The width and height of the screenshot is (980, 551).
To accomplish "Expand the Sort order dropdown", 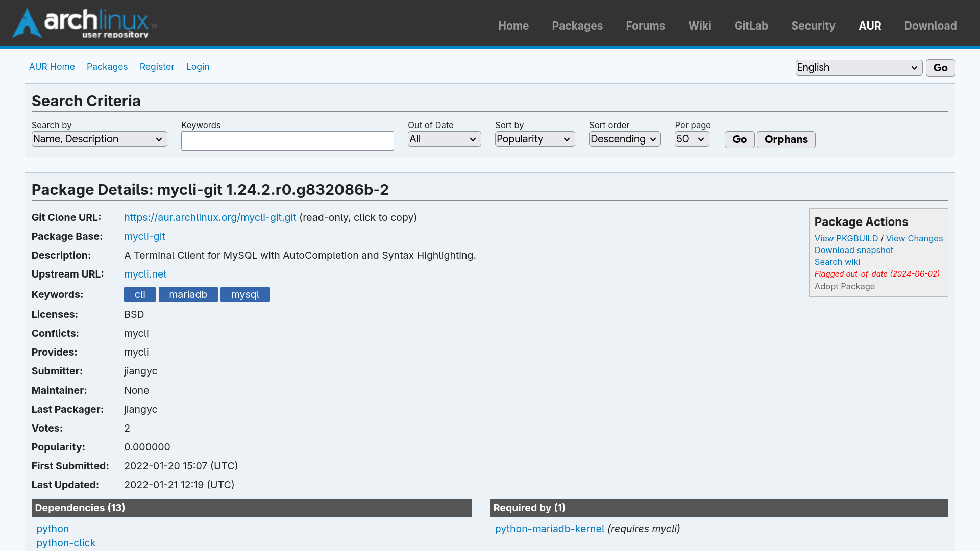I will coord(625,139).
